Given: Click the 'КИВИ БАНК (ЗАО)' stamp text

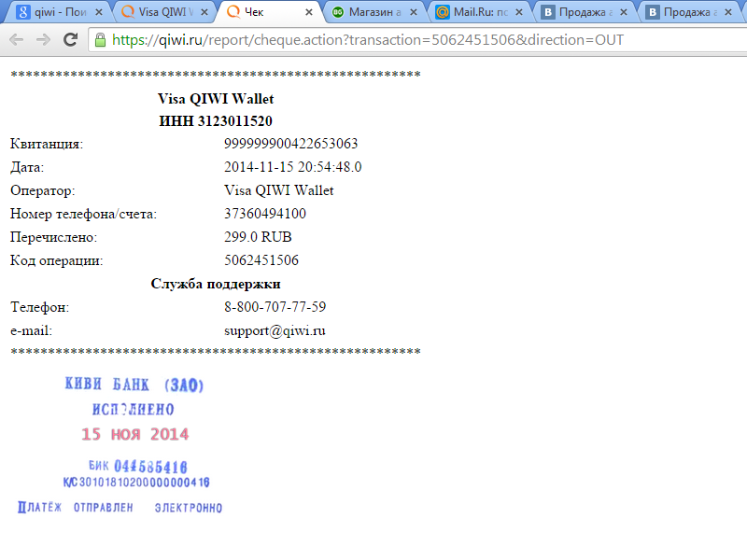Looking at the screenshot, I should [134, 385].
